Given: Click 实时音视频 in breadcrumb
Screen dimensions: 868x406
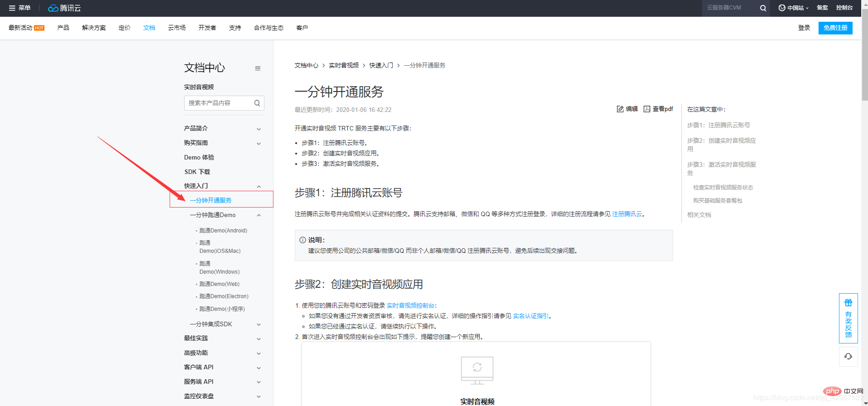Looking at the screenshot, I should point(344,65).
